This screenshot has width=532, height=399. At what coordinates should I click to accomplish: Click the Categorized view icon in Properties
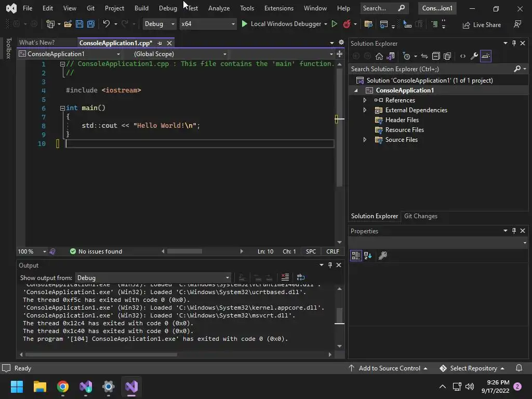[356, 256]
